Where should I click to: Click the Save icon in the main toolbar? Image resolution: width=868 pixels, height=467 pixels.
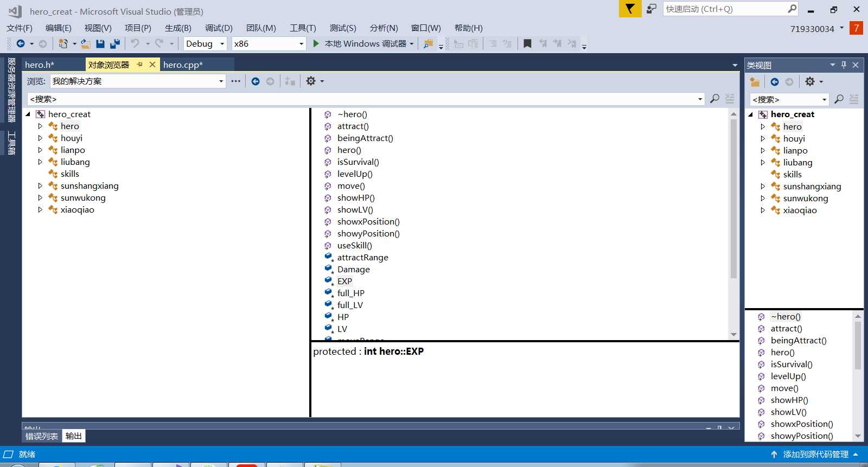(100, 43)
